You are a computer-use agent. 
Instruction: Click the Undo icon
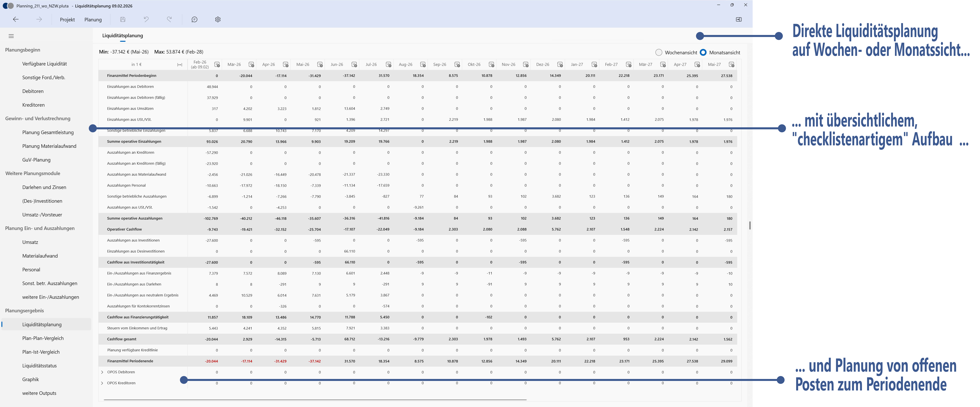146,19
